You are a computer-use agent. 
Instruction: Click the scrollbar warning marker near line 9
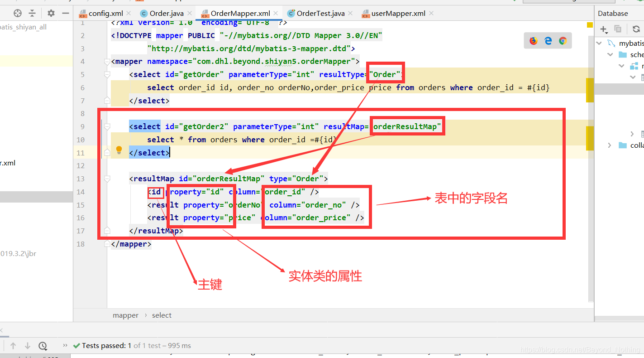[x=590, y=138]
